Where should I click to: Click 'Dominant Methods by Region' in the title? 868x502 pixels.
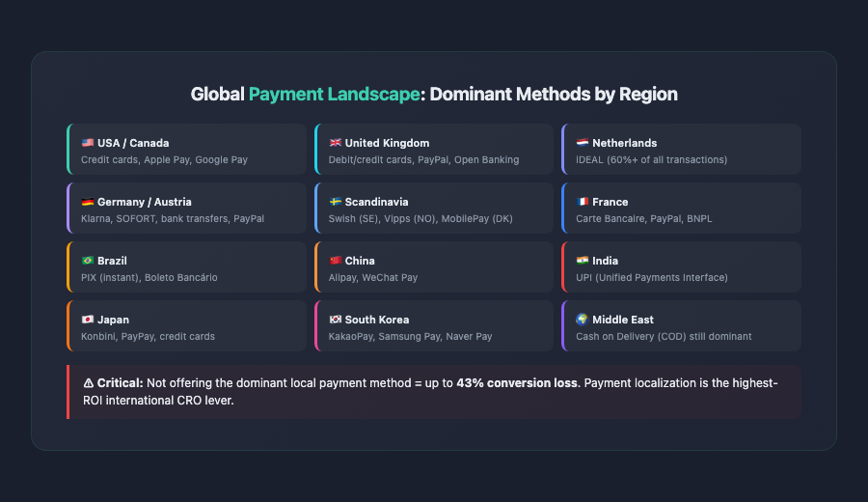tap(554, 95)
